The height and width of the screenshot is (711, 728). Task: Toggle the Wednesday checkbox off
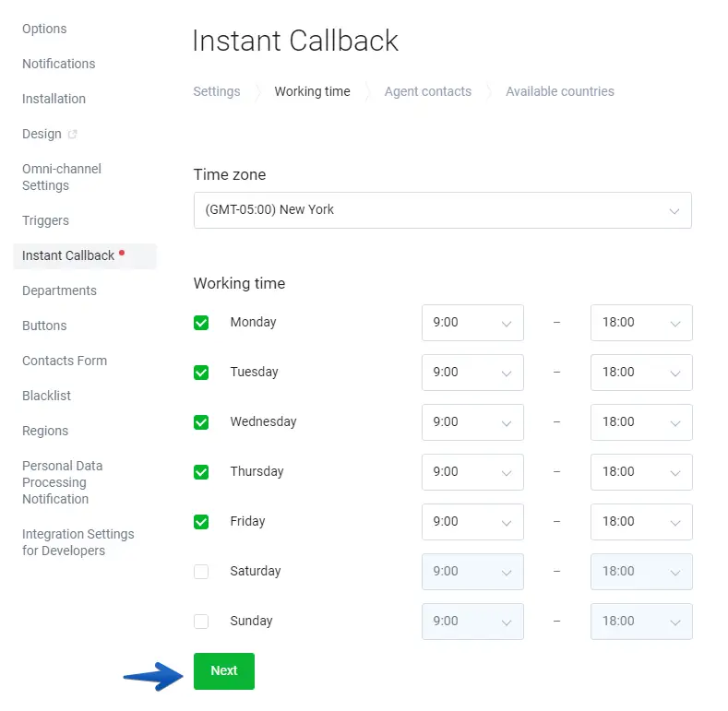click(201, 422)
